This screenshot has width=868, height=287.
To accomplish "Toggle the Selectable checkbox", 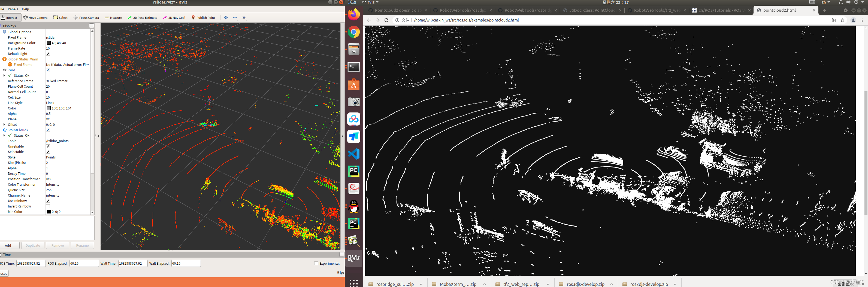I will (48, 152).
